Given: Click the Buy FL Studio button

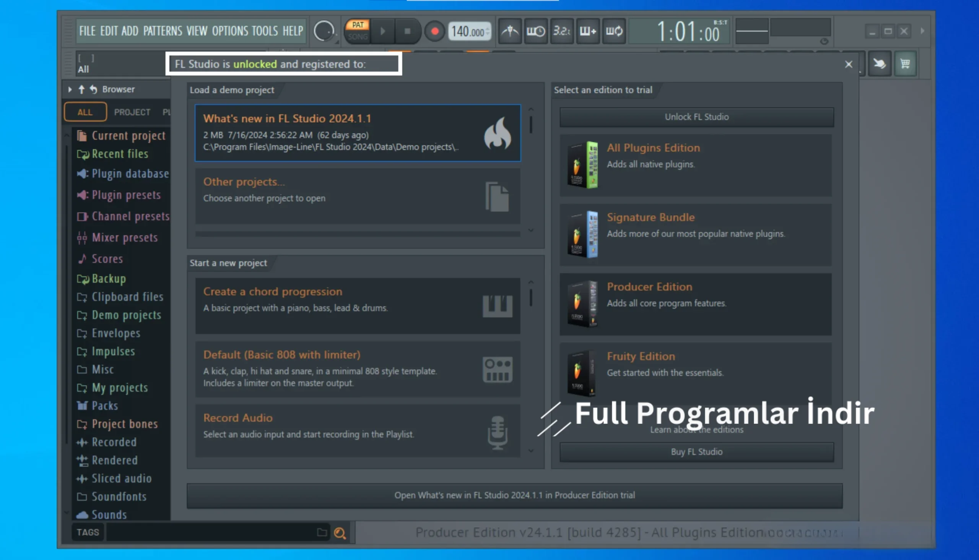Looking at the screenshot, I should tap(697, 452).
